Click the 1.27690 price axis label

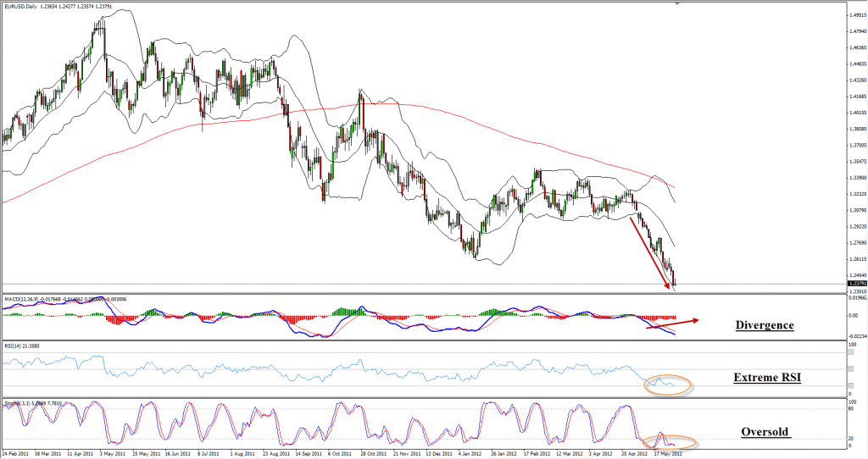click(x=858, y=243)
